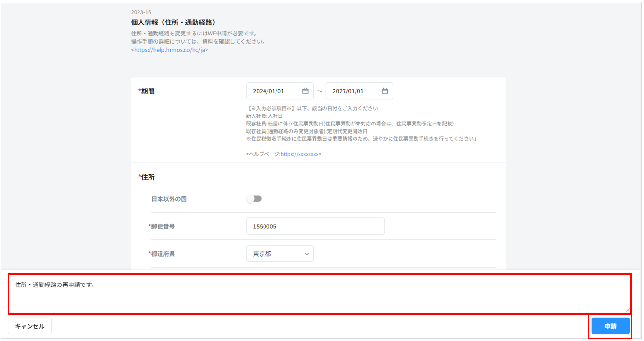Click the 日本以外の国 label text

(169, 199)
